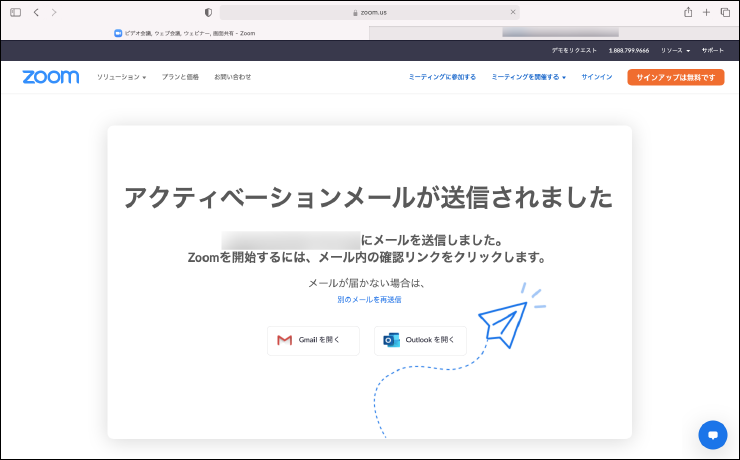Click the orange サインアップは無料です button
740x460 pixels.
click(675, 77)
